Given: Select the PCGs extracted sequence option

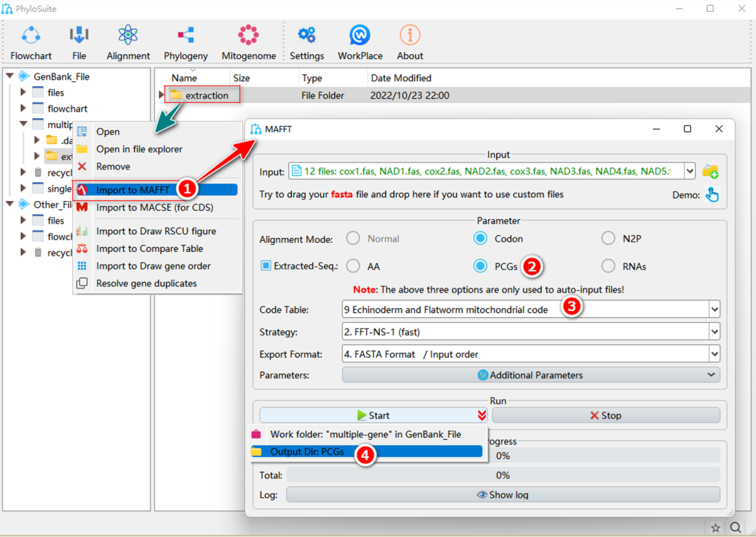Looking at the screenshot, I should tap(480, 266).
